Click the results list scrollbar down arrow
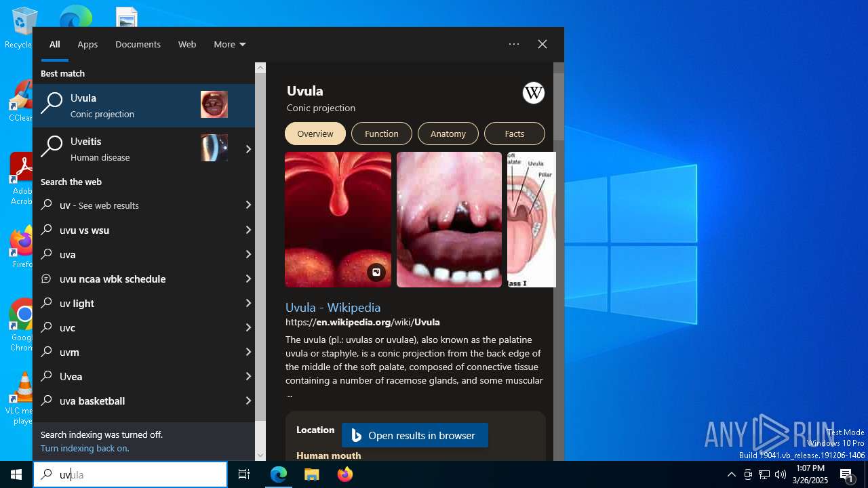This screenshot has width=868, height=488. point(260,455)
